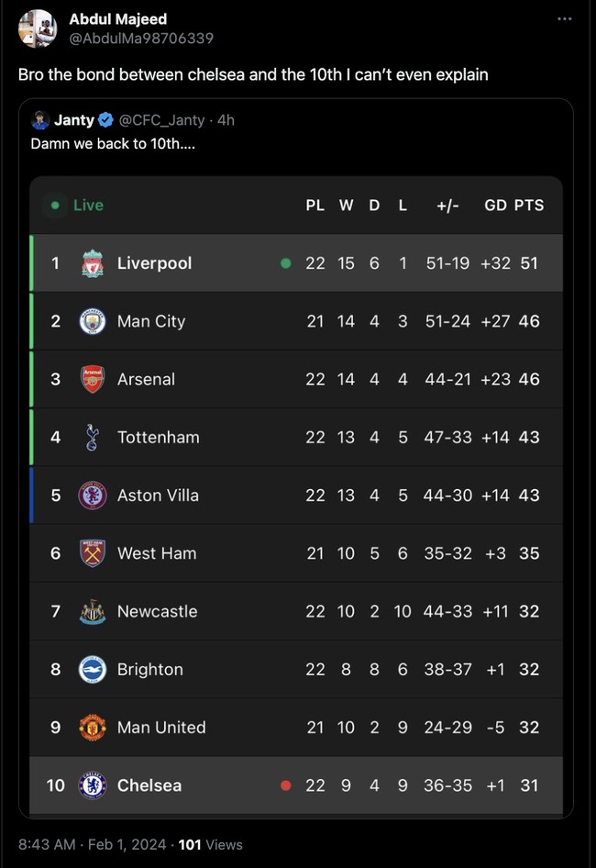Click the 8:43 AM Feb 1, 2024 timestamp
This screenshot has height=868, width=596.
[88, 844]
